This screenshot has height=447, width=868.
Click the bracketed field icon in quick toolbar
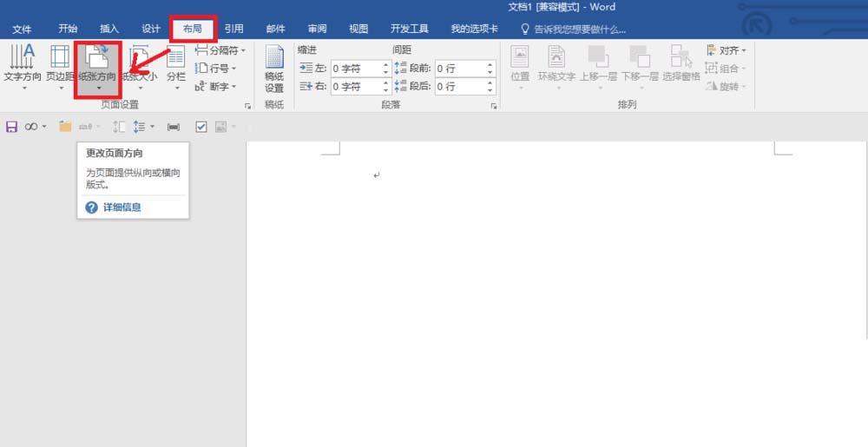174,128
